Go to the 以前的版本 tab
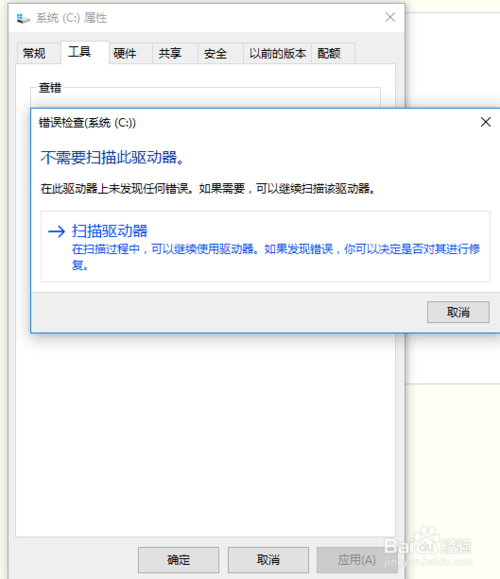Image resolution: width=500 pixels, height=579 pixels. 277,54
